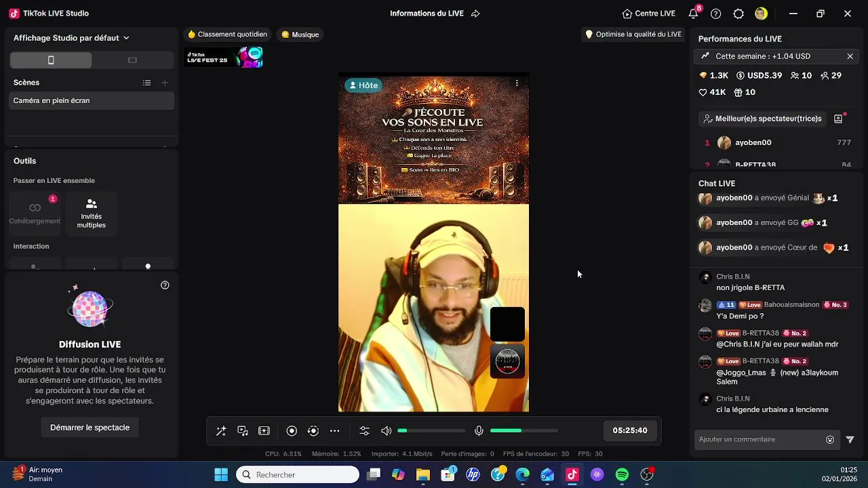Screen dimensions: 868x488
Task: Click the comment 'ci la légende urbaine a lencienne'
Action: (x=772, y=409)
